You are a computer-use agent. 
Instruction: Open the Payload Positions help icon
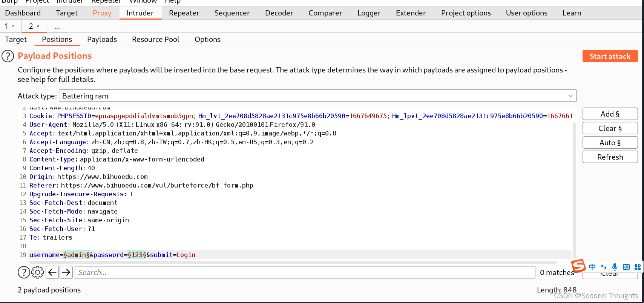(x=8, y=56)
